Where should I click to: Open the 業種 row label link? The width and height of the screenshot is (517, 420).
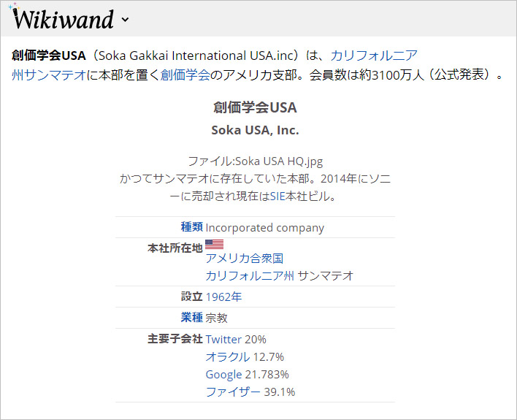point(191,318)
